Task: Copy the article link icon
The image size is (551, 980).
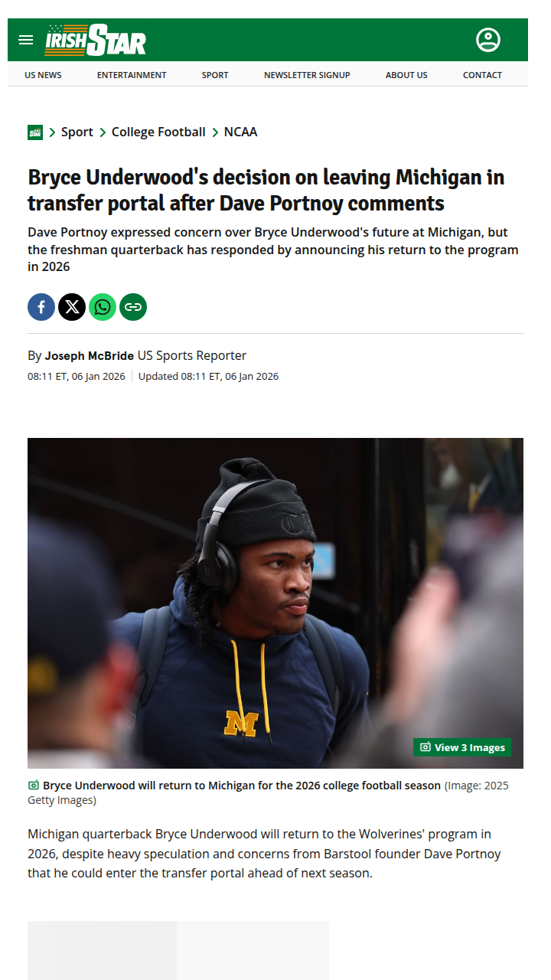Action: [133, 307]
